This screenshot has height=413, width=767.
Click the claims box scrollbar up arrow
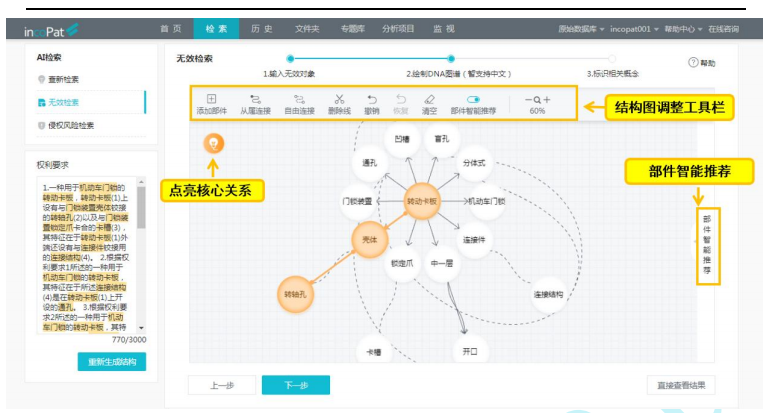[141, 182]
